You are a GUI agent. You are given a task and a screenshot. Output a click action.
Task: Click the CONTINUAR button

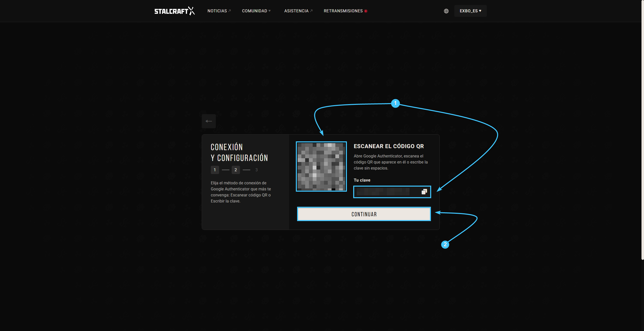(x=364, y=214)
